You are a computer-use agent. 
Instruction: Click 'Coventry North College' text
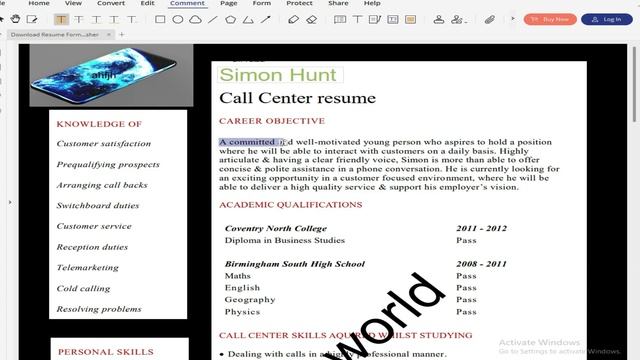(x=276, y=228)
